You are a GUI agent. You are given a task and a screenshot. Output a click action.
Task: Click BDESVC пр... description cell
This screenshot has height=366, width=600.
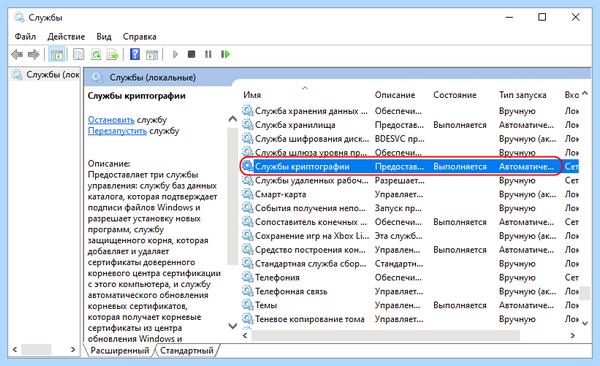coord(399,139)
